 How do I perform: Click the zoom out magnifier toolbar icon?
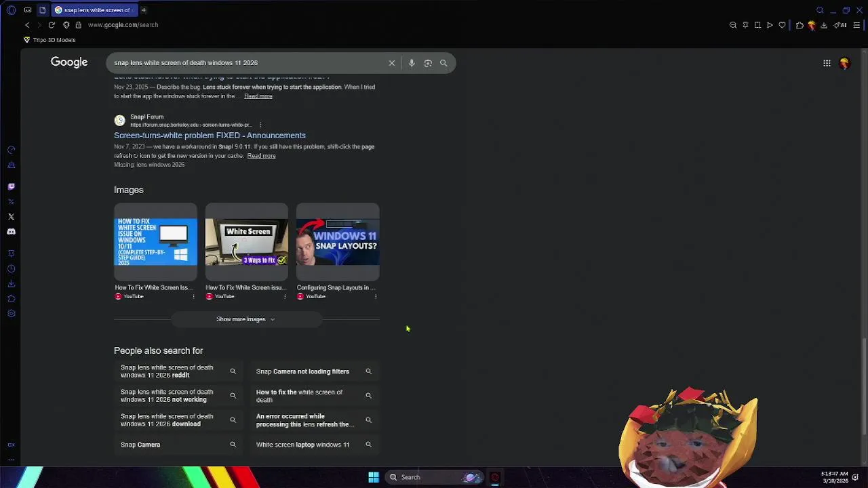click(x=733, y=25)
